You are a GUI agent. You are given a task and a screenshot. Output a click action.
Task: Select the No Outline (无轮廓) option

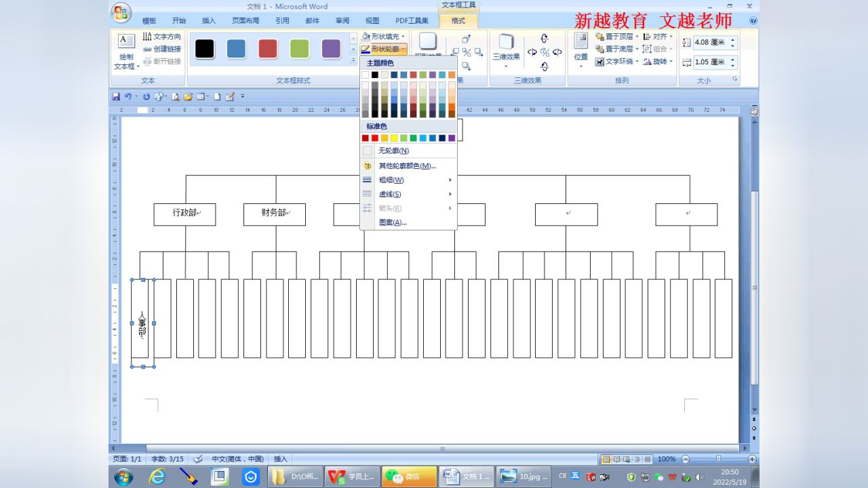[x=393, y=150]
